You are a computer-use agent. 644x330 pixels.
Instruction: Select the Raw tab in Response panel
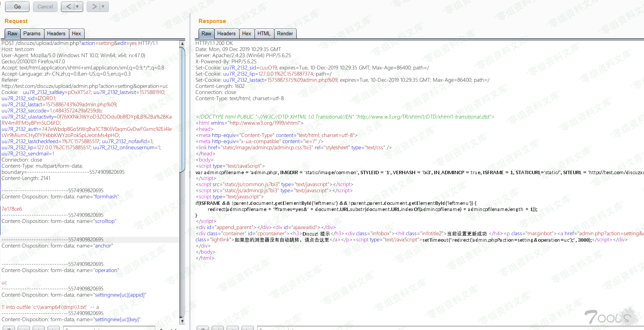(x=206, y=34)
